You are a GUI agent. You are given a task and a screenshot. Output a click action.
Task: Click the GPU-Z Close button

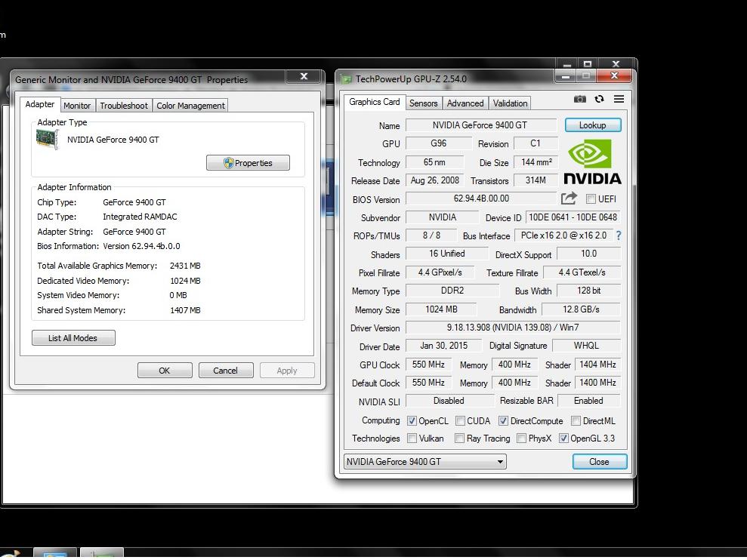[x=599, y=461]
